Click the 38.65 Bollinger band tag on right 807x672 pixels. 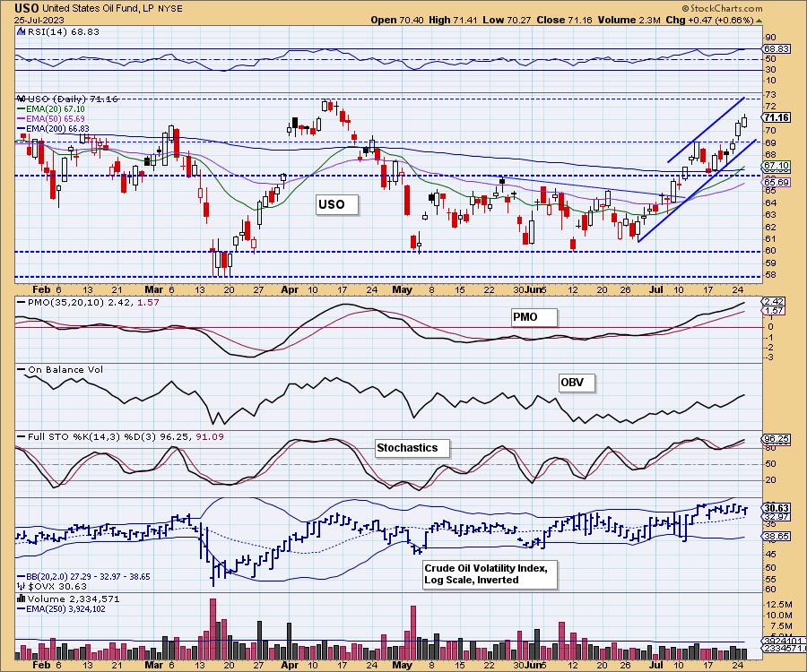(777, 537)
